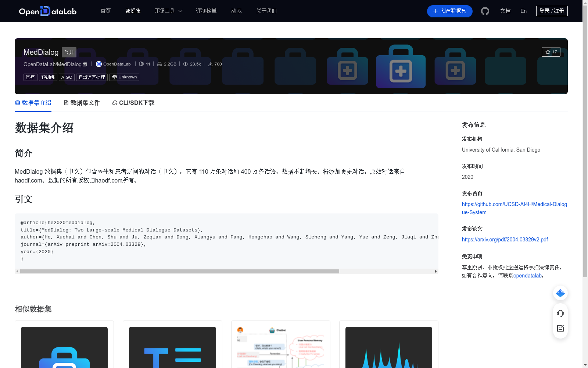Click the 登录 / 注册 button
The width and height of the screenshot is (588, 368).
(x=552, y=11)
